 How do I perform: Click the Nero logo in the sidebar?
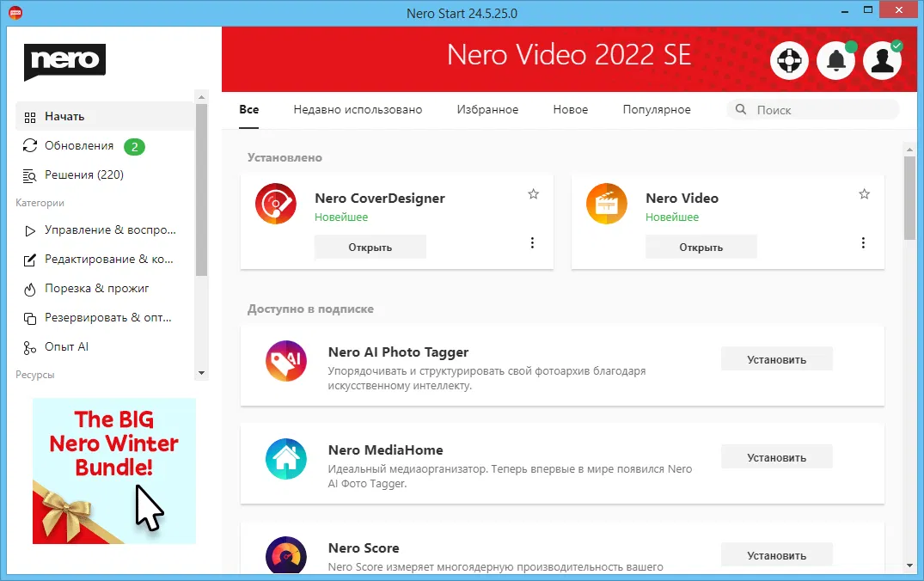64,61
